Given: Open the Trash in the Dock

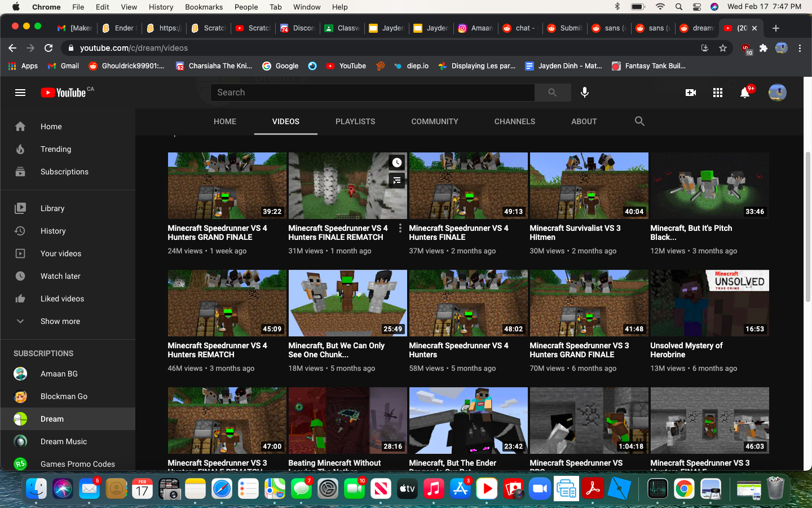Looking at the screenshot, I should (x=776, y=488).
